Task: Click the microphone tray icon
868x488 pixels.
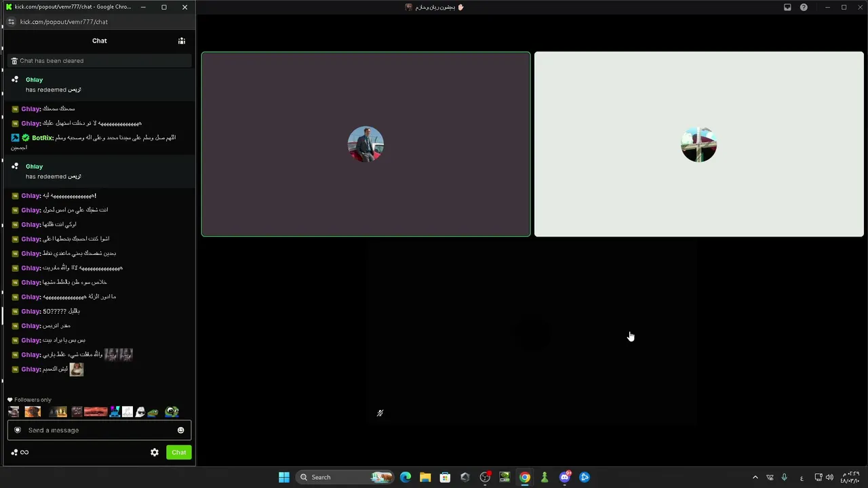Action: pyautogui.click(x=785, y=477)
